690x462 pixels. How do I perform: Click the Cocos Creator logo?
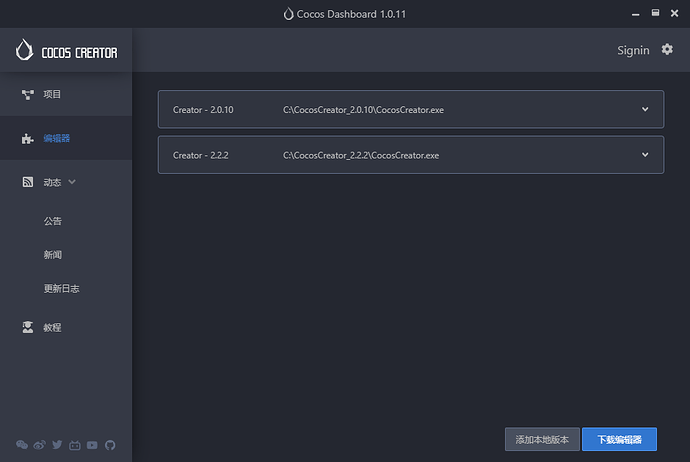pos(66,51)
